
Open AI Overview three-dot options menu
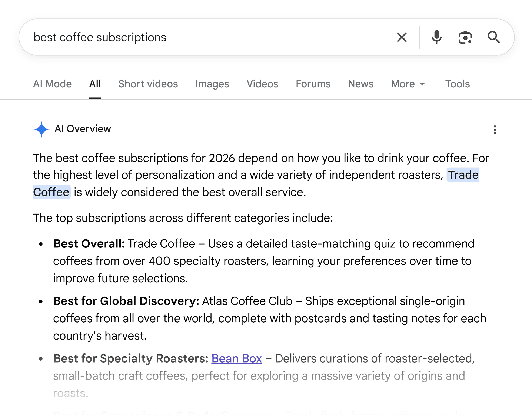point(495,129)
